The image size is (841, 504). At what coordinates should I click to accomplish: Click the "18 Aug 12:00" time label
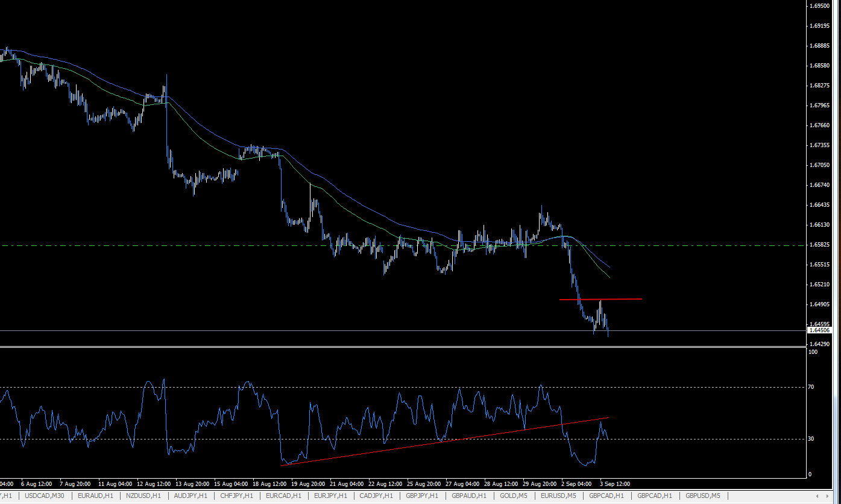[269, 484]
